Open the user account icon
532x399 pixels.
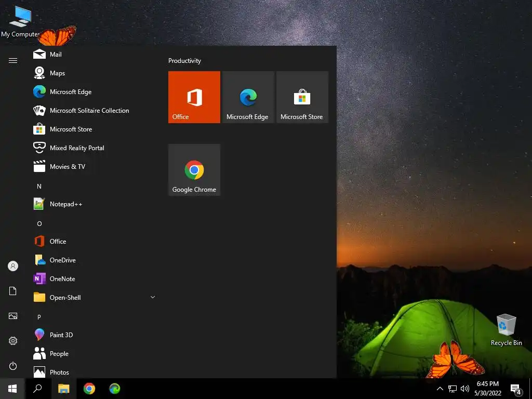pyautogui.click(x=13, y=266)
